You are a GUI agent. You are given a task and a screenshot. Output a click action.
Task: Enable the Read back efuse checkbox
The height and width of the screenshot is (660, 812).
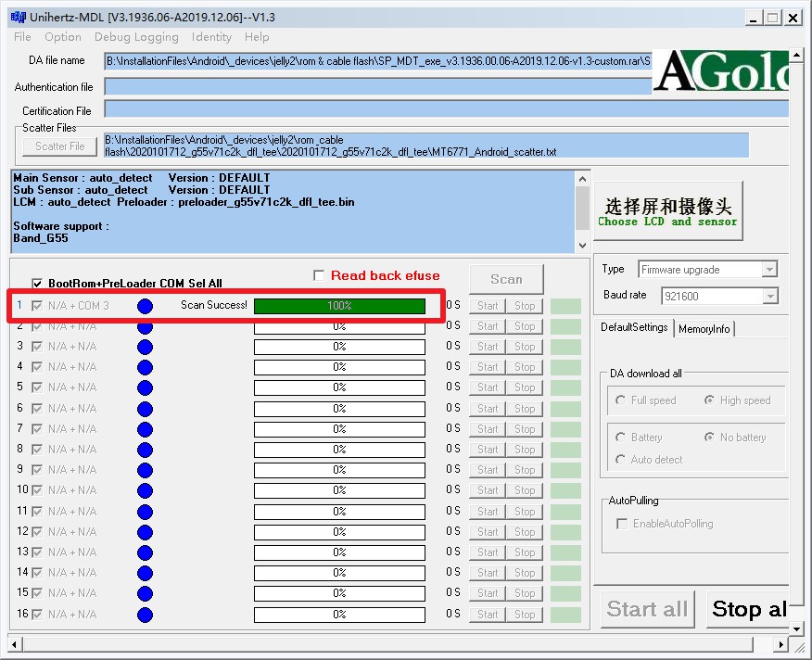319,275
